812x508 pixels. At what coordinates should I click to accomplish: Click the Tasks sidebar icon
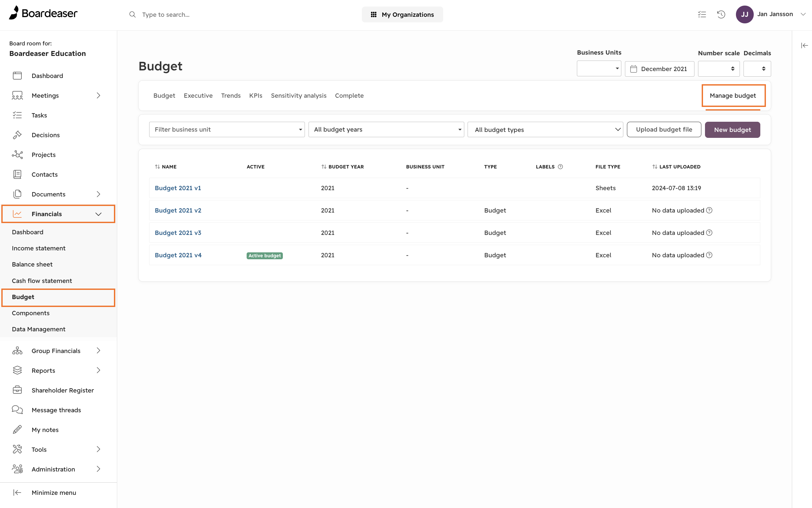[x=17, y=115]
